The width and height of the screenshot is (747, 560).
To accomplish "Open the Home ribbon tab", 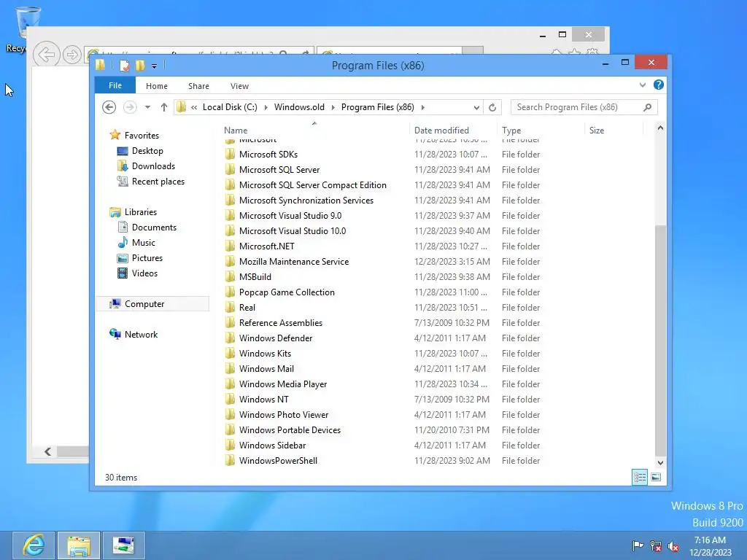I will (x=157, y=86).
